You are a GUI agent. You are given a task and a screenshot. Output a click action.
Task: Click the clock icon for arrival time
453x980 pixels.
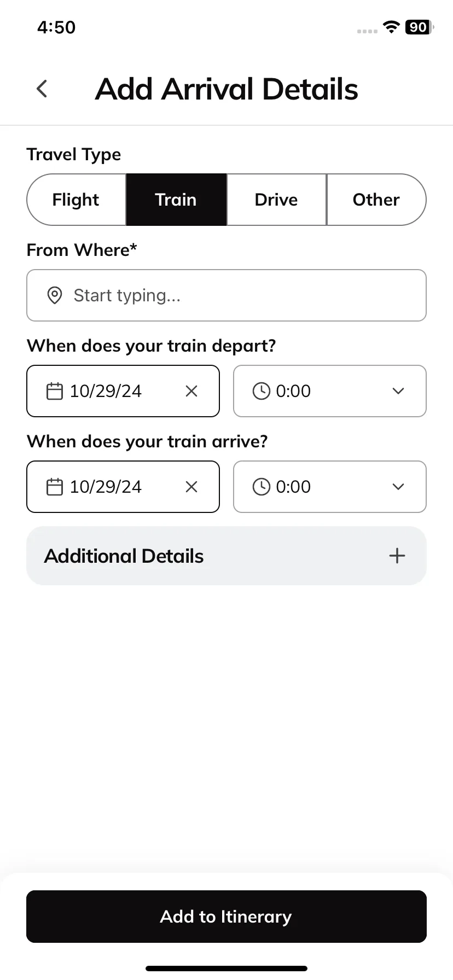(x=262, y=487)
